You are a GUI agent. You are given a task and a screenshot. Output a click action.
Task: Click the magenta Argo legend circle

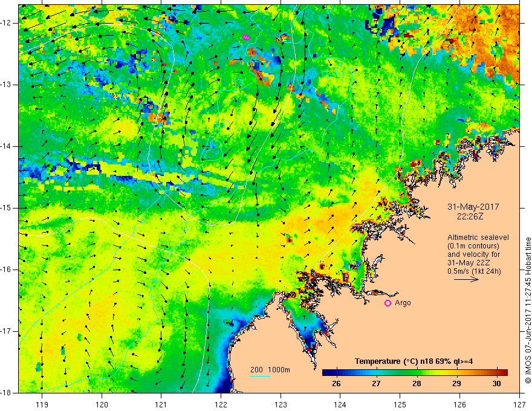coord(388,303)
